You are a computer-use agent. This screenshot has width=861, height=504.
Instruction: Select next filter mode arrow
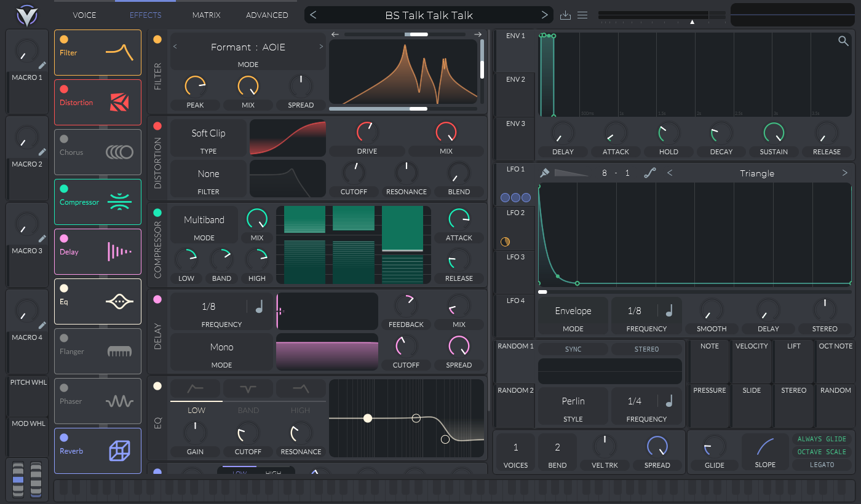click(x=321, y=47)
